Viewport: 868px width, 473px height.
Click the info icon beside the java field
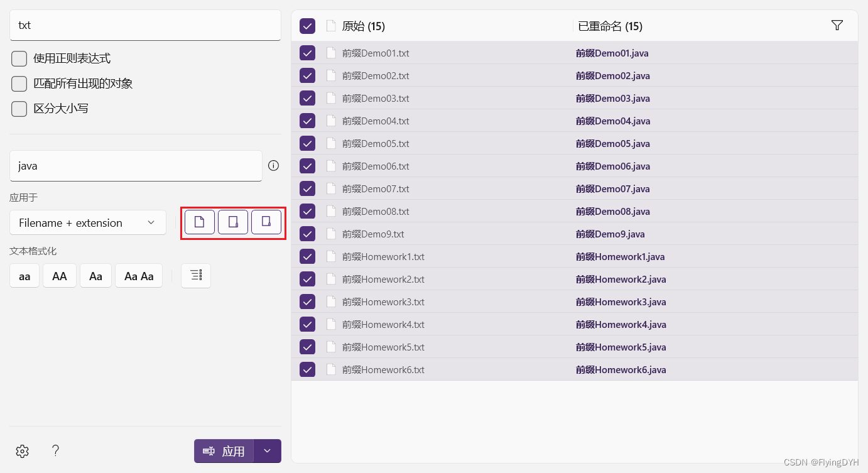(273, 166)
